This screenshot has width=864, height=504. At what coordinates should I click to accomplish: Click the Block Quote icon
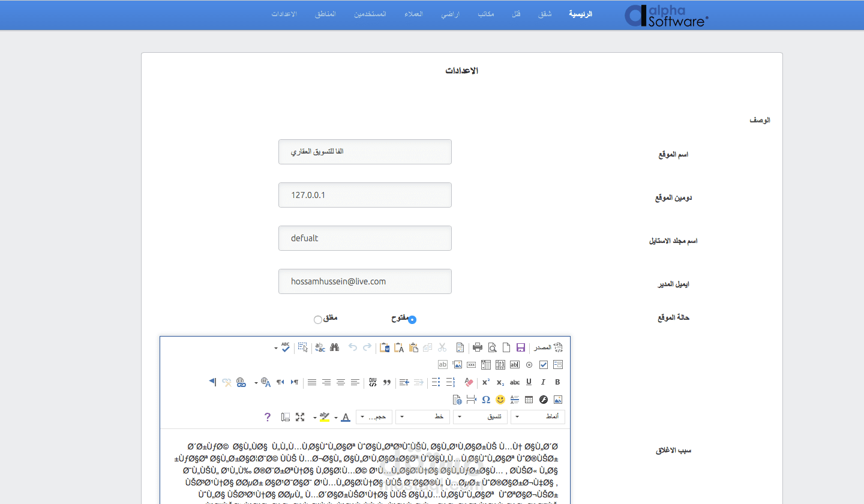click(387, 382)
